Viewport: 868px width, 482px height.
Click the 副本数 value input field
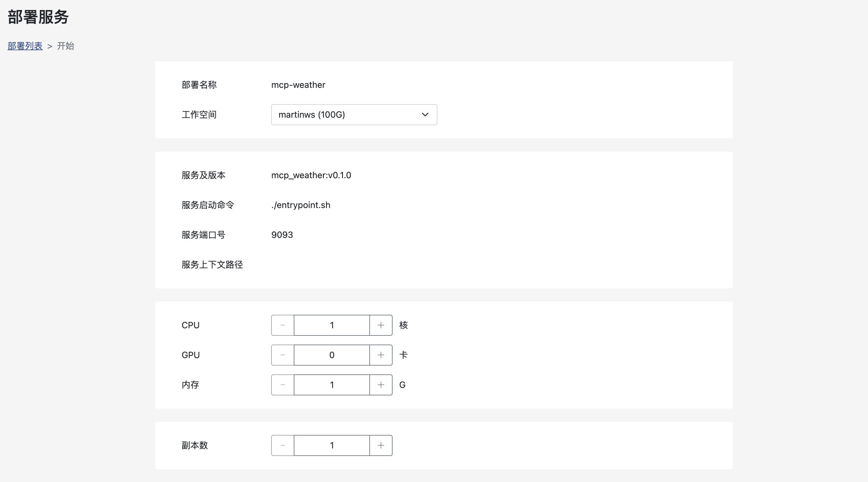(x=332, y=445)
